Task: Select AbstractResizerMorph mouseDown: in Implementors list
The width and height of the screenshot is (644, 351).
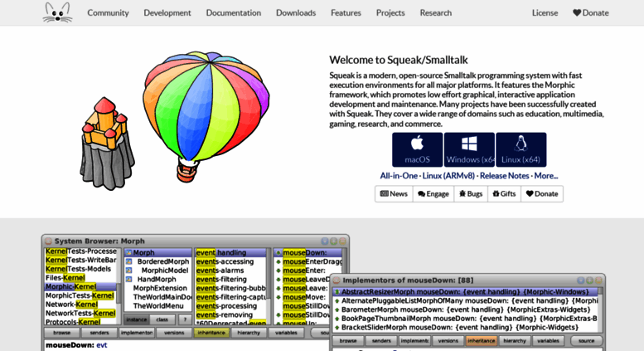Action: tap(465, 292)
